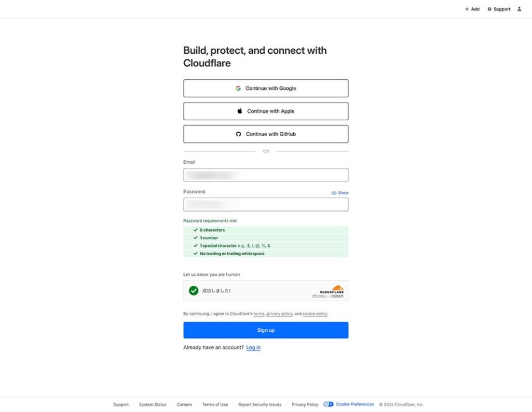
Task: Click the Apple logo icon
Action: point(239,111)
